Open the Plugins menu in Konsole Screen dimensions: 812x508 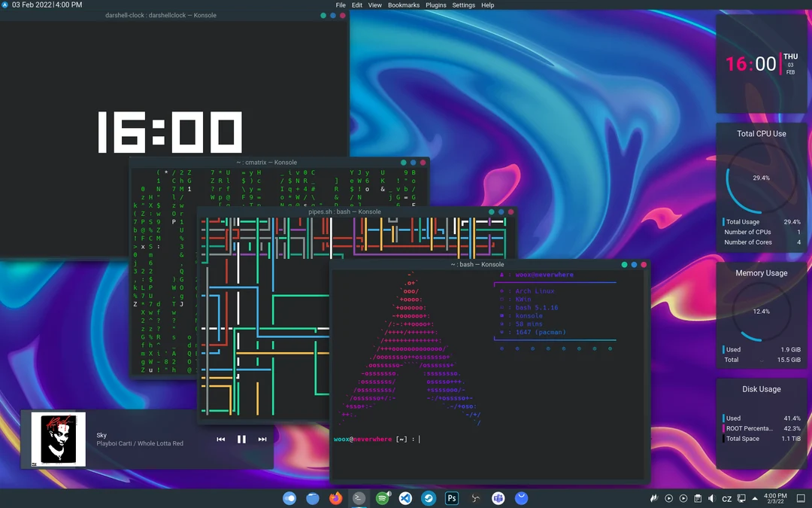435,5
